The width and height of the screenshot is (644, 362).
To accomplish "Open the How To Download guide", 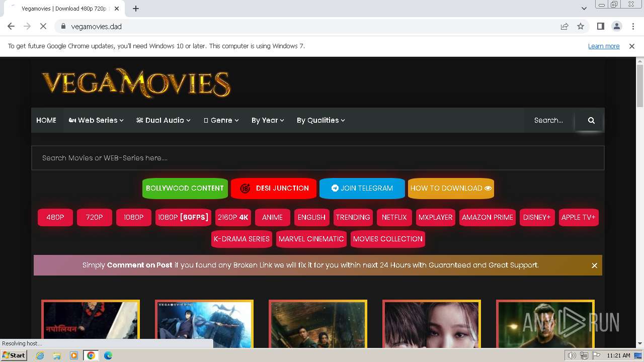I will coord(451,188).
